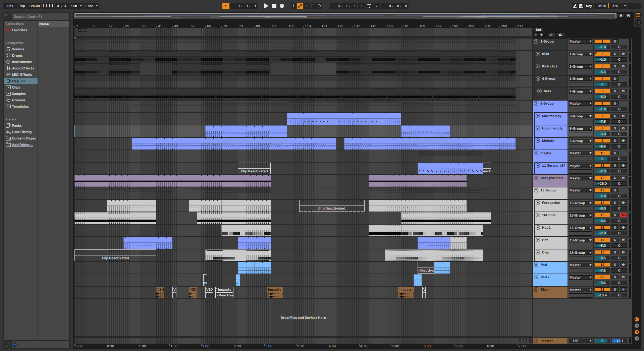The height and width of the screenshot is (351, 644).
Task: Unfold the Saw melody track
Action: [x=538, y=116]
